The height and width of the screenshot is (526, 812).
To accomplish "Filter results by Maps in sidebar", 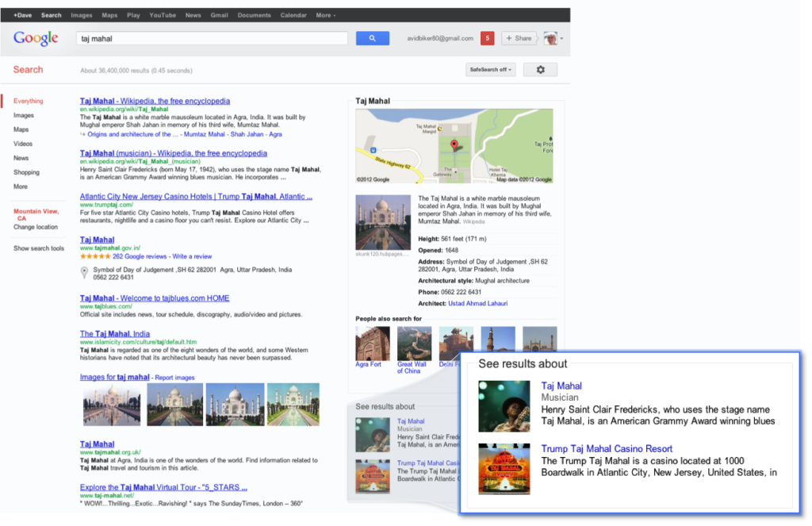I will pyautogui.click(x=21, y=129).
